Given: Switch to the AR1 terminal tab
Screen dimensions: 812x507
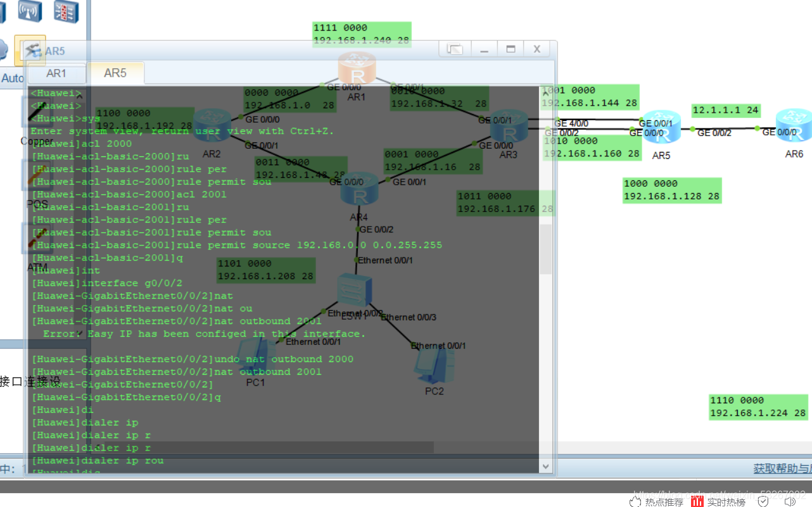Looking at the screenshot, I should tap(56, 73).
